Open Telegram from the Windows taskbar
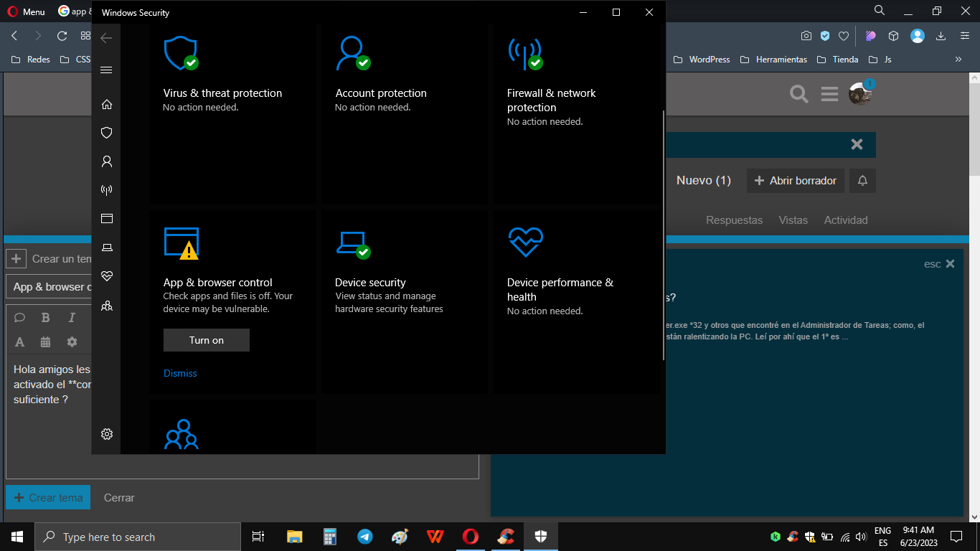This screenshot has width=980, height=551. coord(365,537)
